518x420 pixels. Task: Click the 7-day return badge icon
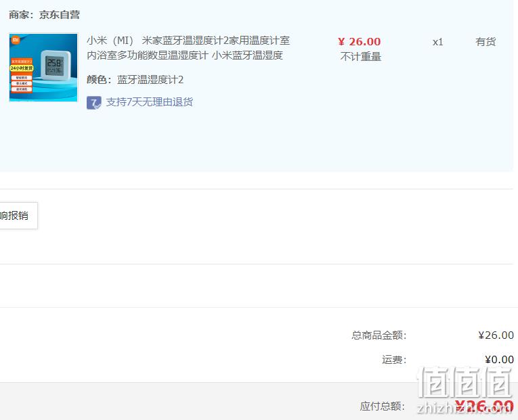click(x=94, y=103)
